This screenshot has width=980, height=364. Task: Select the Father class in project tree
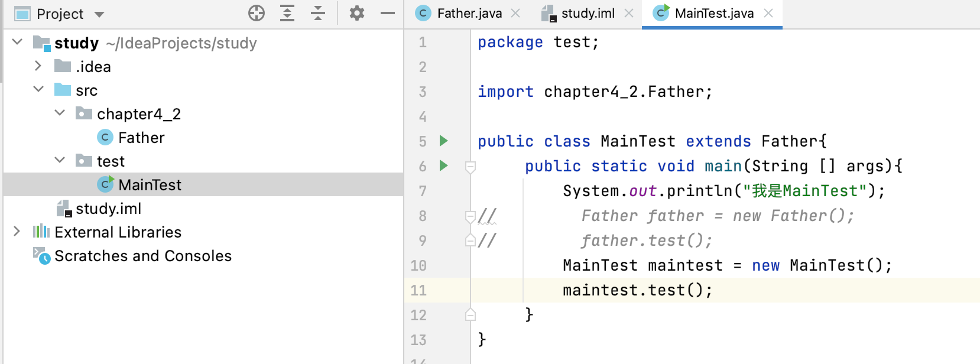(x=141, y=138)
